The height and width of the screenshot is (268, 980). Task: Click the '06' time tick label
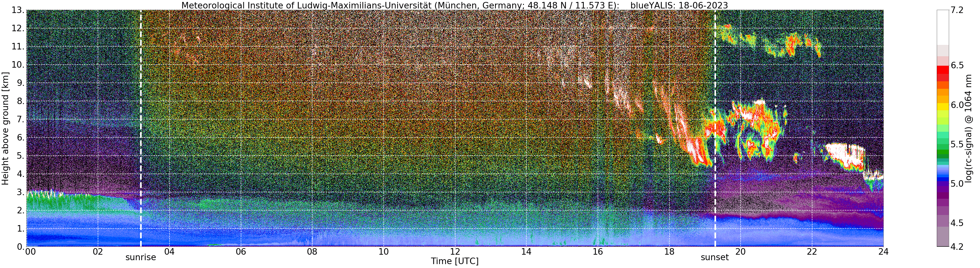(x=241, y=252)
